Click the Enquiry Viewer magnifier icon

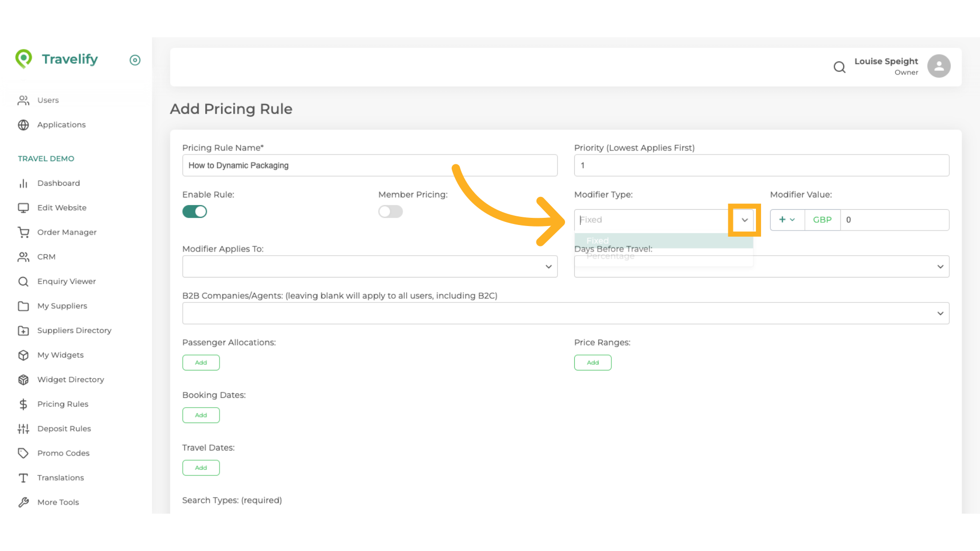click(23, 281)
